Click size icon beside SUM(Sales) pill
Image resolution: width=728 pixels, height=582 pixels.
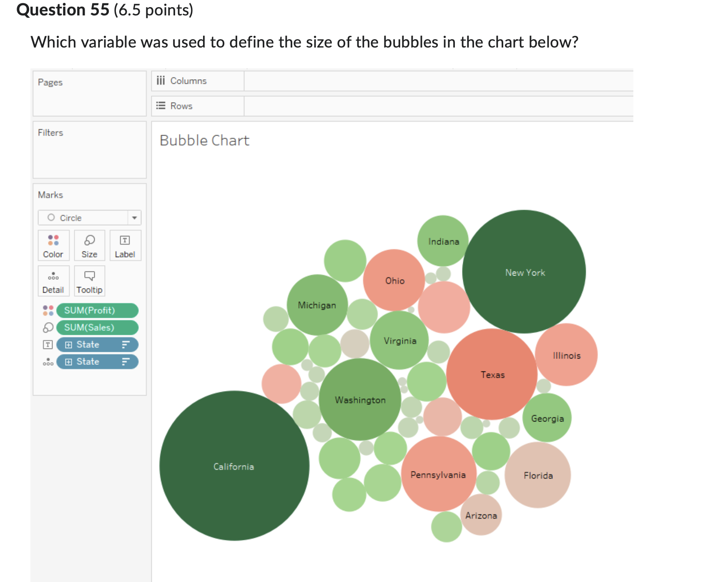click(48, 328)
